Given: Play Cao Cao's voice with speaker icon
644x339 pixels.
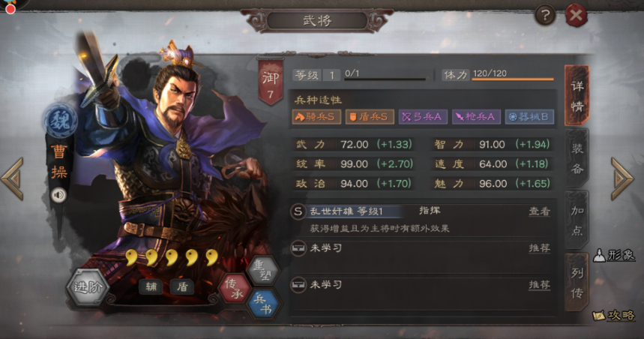Looking at the screenshot, I should 58,195.
